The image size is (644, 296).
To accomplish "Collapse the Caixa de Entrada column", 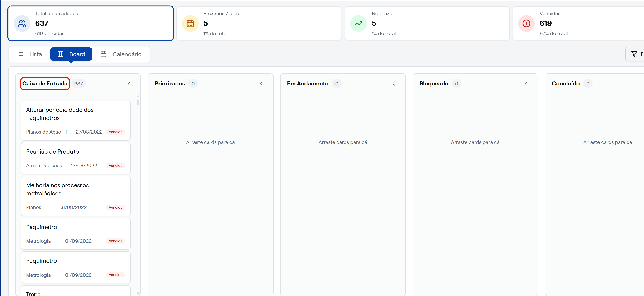I will tap(129, 84).
